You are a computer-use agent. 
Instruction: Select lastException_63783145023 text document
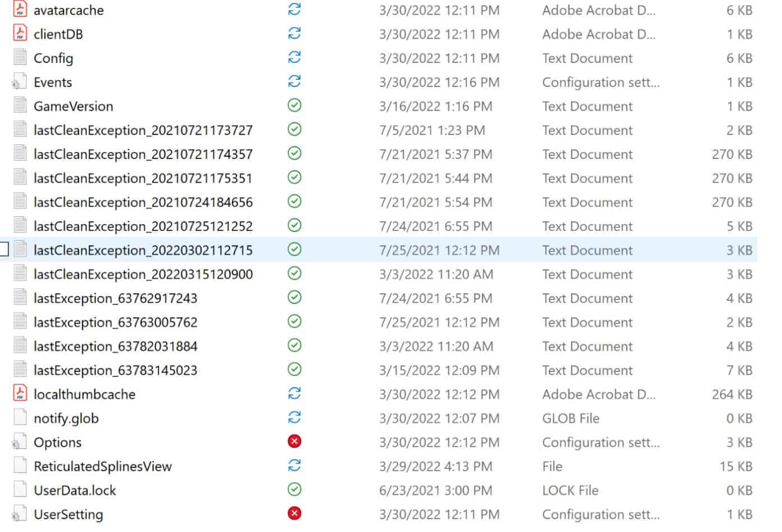pos(115,370)
